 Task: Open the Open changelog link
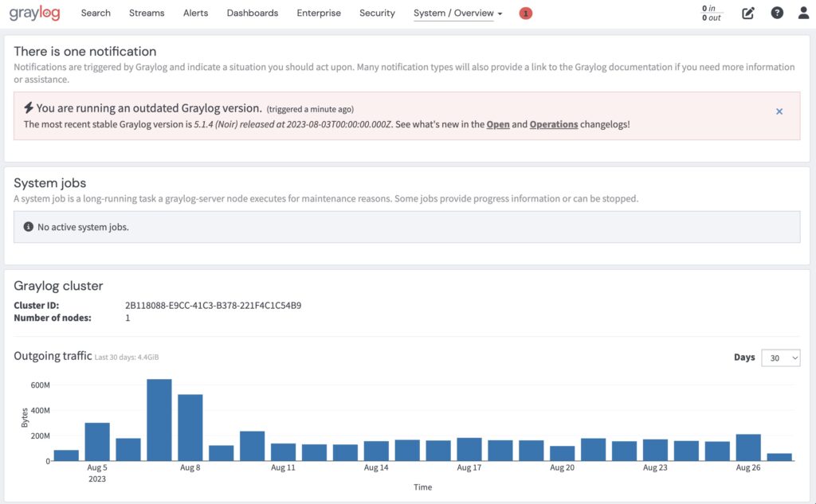[498, 124]
